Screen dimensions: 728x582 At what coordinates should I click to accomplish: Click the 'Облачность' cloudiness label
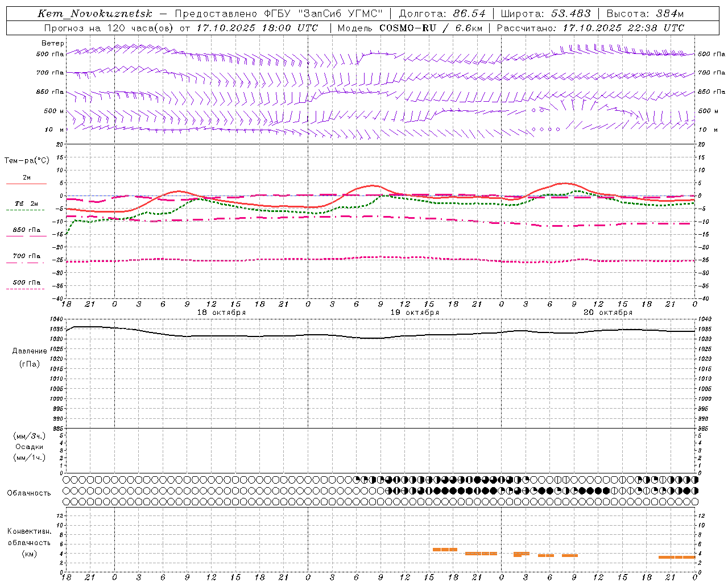click(29, 493)
